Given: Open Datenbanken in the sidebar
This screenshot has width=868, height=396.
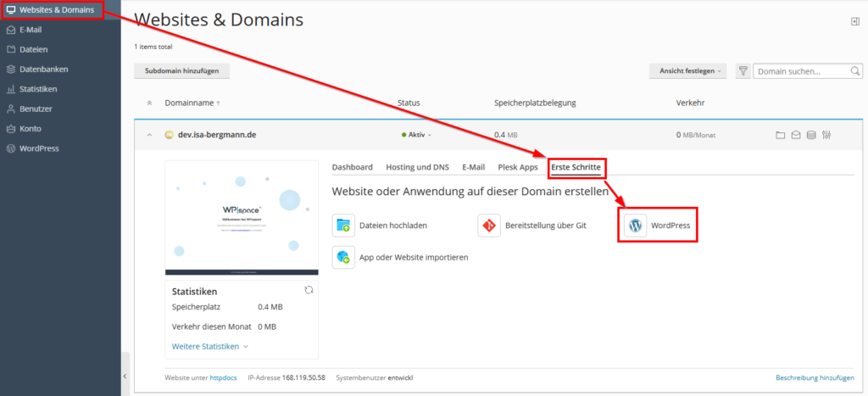Looking at the screenshot, I should 43,70.
